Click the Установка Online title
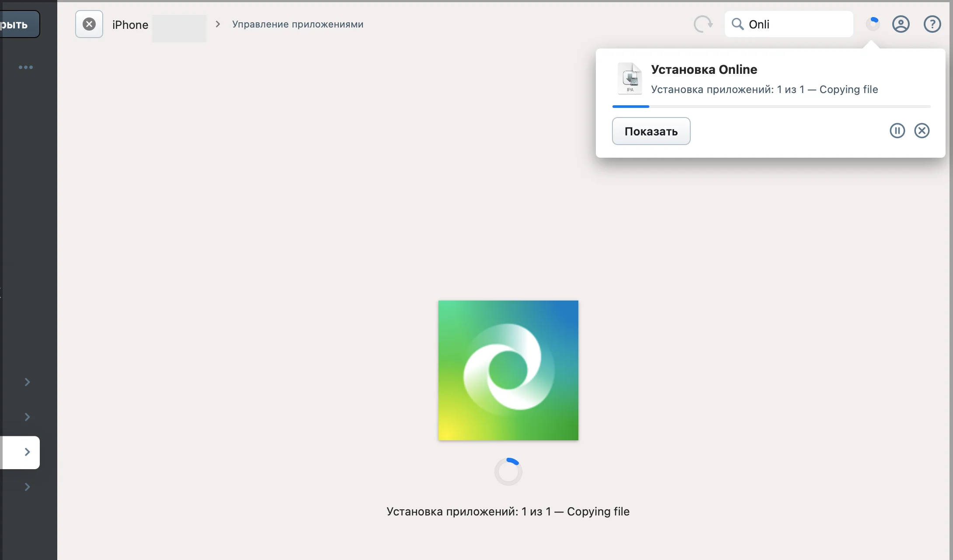The height and width of the screenshot is (560, 953). click(x=704, y=69)
